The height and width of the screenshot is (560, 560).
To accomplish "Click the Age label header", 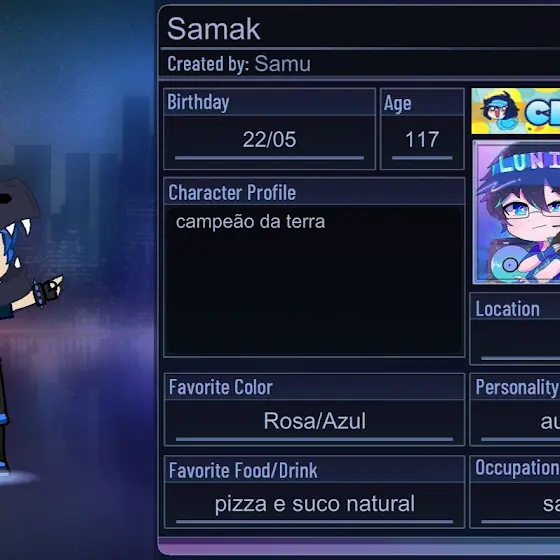I will tap(398, 104).
